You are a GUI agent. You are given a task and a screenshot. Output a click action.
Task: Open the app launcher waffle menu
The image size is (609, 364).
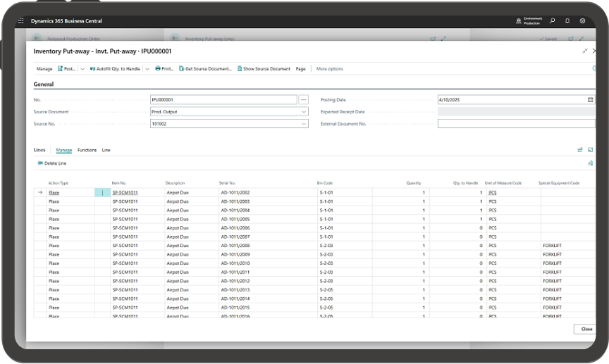[21, 21]
